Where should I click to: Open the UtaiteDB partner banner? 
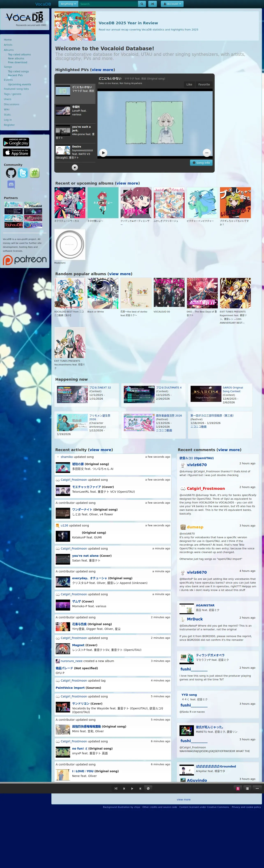point(33,218)
